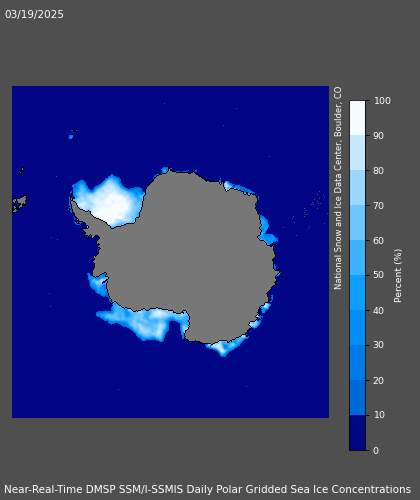Select the dark navy 0-10 percent band
This screenshot has width=420, height=500.
(357, 432)
